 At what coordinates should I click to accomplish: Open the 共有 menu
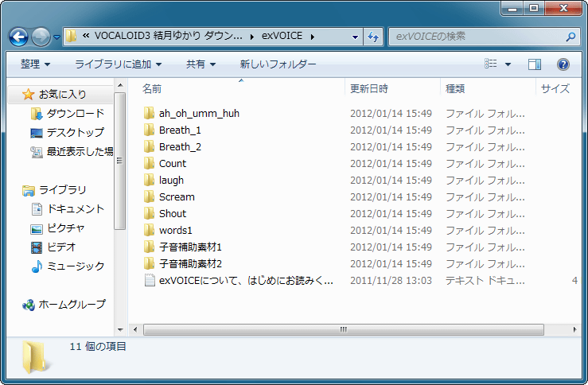pyautogui.click(x=201, y=64)
